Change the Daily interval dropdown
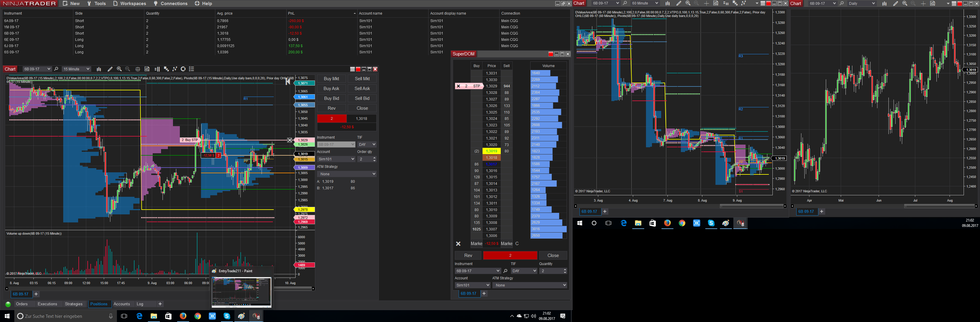980x322 pixels. point(862,3)
